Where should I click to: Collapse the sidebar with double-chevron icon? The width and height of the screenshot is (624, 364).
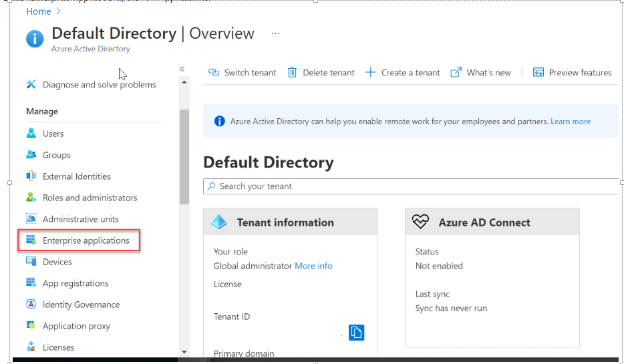[182, 69]
